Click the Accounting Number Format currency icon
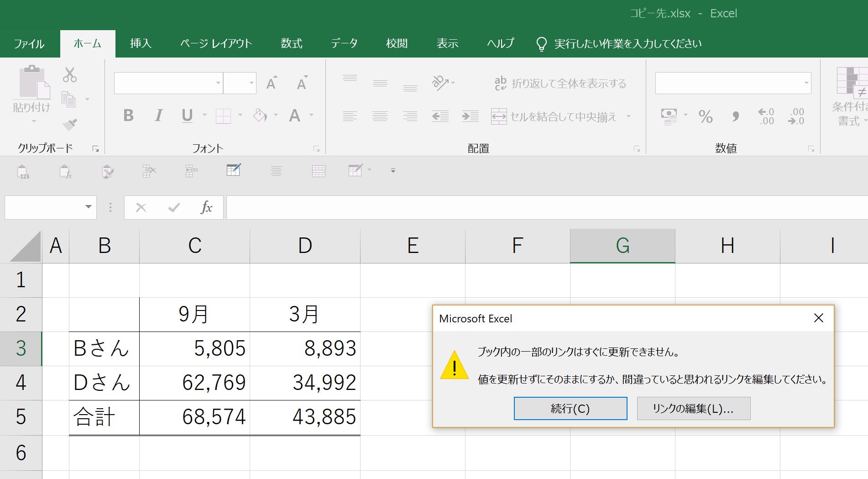 coord(669,116)
